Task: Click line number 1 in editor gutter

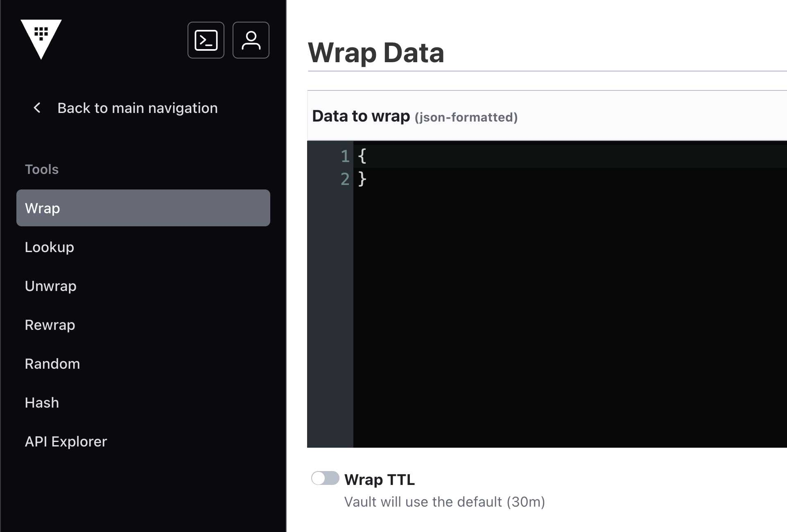Action: (x=345, y=156)
